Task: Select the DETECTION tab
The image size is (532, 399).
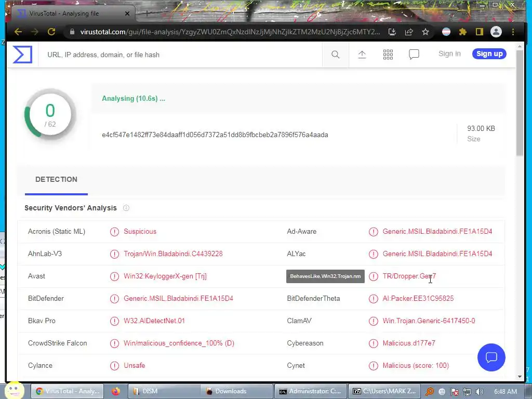Action: tap(56, 179)
